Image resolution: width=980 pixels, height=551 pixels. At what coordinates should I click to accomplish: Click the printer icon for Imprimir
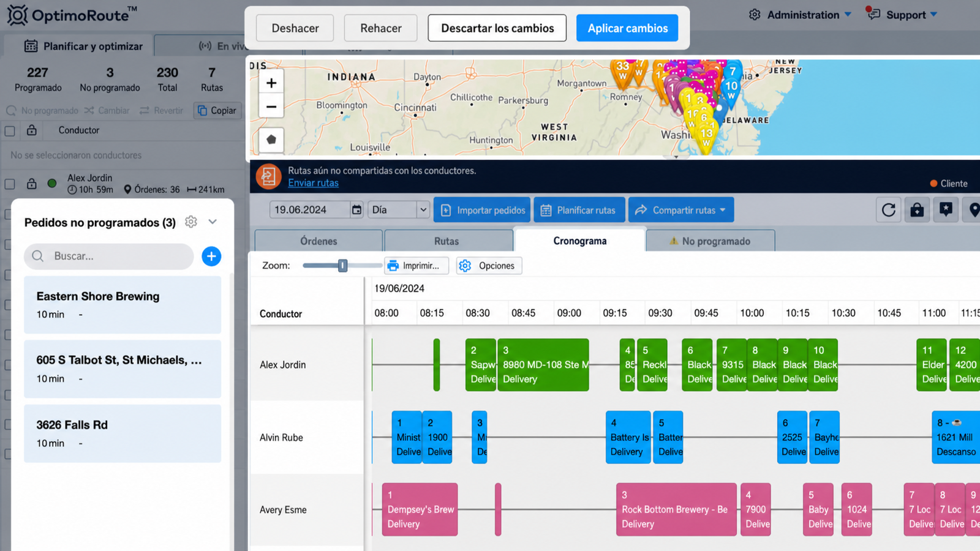click(393, 266)
